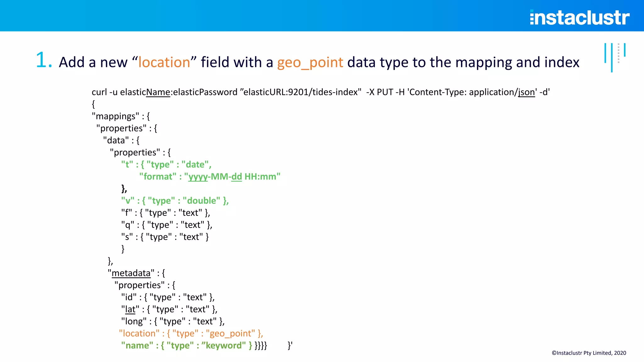Click the orange "location" geo_point line
644x362 pixels.
(191, 333)
